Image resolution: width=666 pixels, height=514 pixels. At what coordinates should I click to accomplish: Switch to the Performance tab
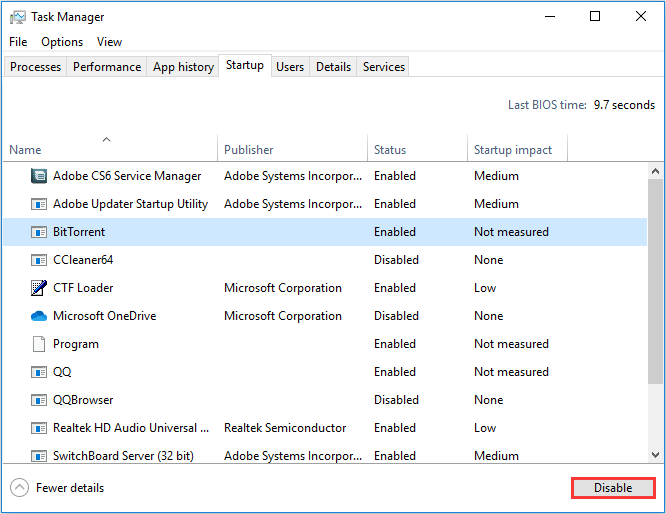coord(107,67)
